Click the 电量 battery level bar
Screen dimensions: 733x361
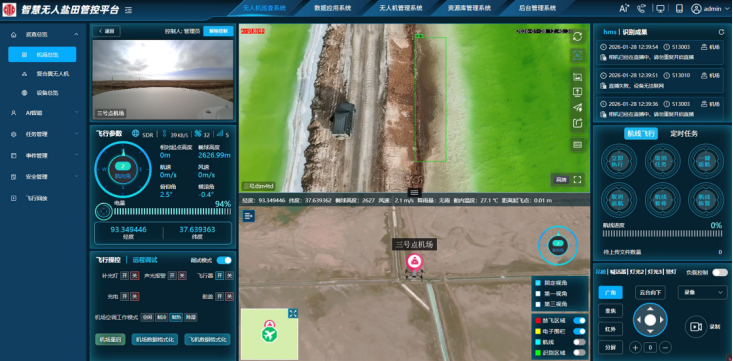click(x=172, y=212)
